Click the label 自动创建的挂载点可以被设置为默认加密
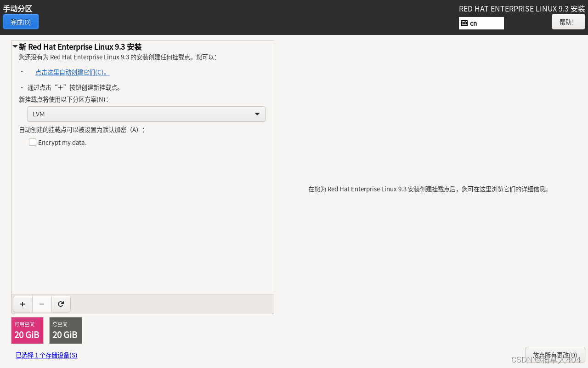This screenshot has width=588, height=368. click(x=82, y=130)
